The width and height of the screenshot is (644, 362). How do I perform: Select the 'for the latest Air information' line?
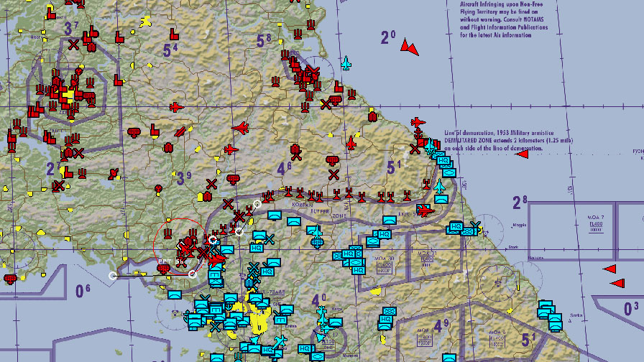496,35
